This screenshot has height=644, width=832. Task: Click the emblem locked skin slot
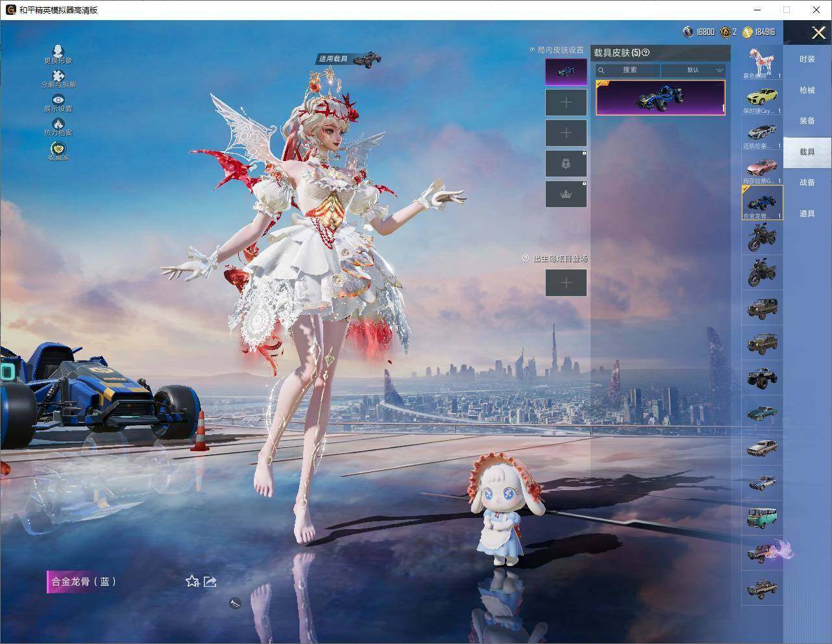point(566,164)
